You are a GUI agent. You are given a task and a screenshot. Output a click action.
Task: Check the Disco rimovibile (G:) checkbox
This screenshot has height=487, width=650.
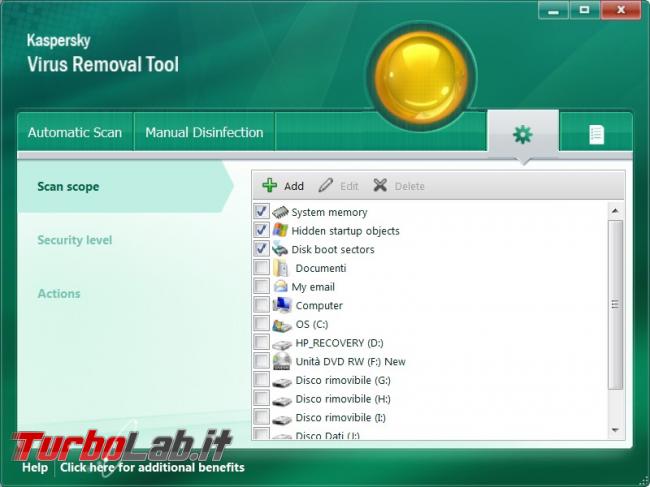(261, 380)
